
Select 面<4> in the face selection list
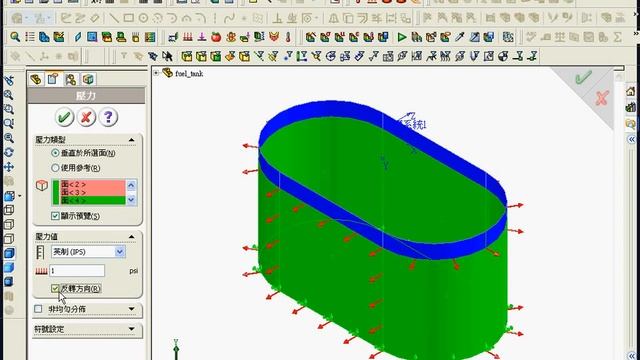click(93, 200)
